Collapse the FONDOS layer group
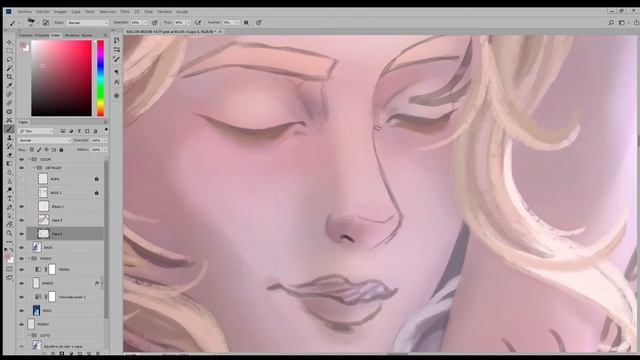Image resolution: width=640 pixels, height=360 pixels. pyautogui.click(x=29, y=258)
